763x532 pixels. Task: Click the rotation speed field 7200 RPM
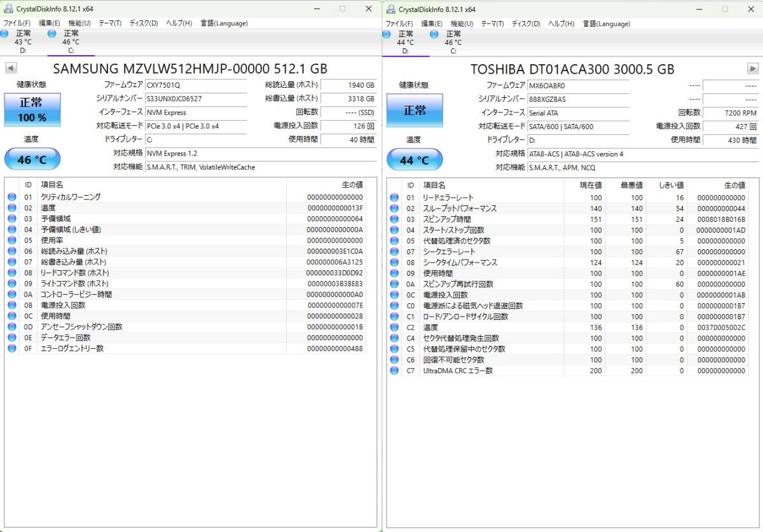coord(731,113)
